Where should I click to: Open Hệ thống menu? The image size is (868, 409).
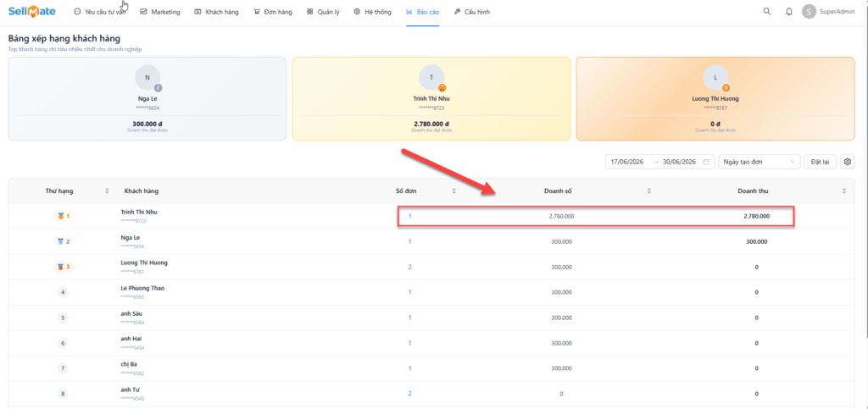[373, 12]
